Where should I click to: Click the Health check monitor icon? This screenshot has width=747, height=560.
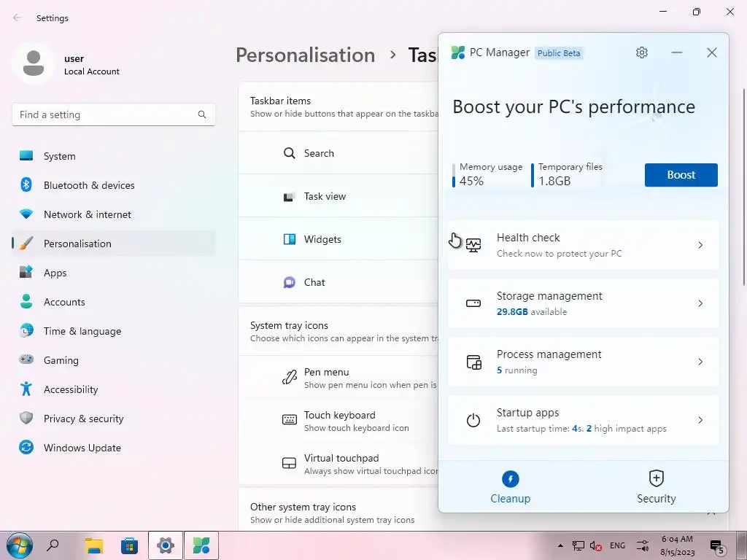point(473,245)
